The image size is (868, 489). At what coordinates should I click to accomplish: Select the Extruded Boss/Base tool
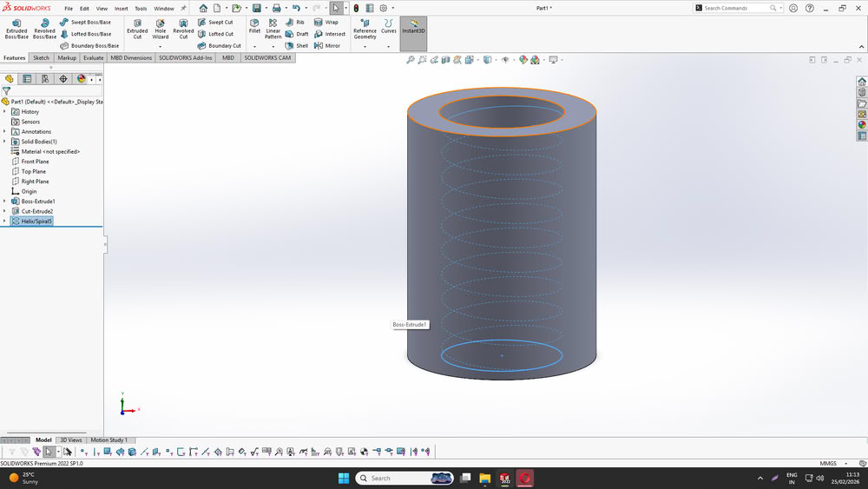click(16, 28)
